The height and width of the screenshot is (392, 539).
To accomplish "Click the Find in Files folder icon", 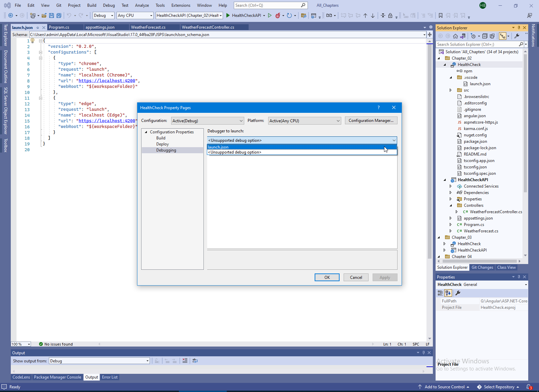I will (304, 15).
